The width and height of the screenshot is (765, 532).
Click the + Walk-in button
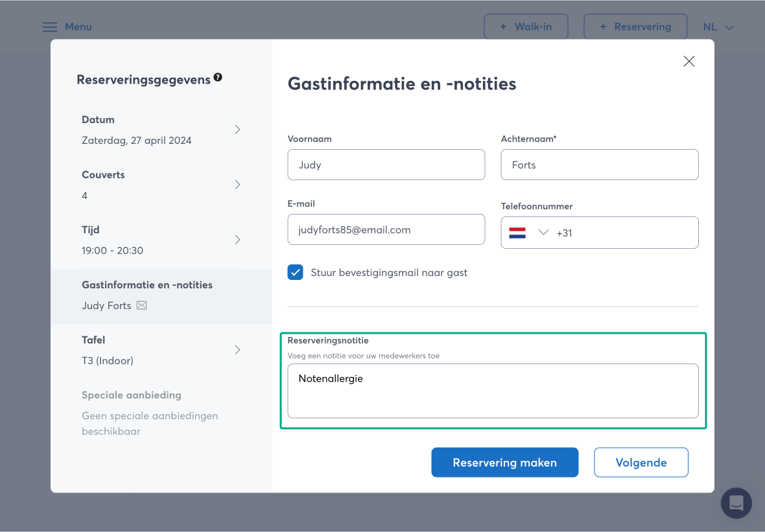pyautogui.click(x=526, y=27)
